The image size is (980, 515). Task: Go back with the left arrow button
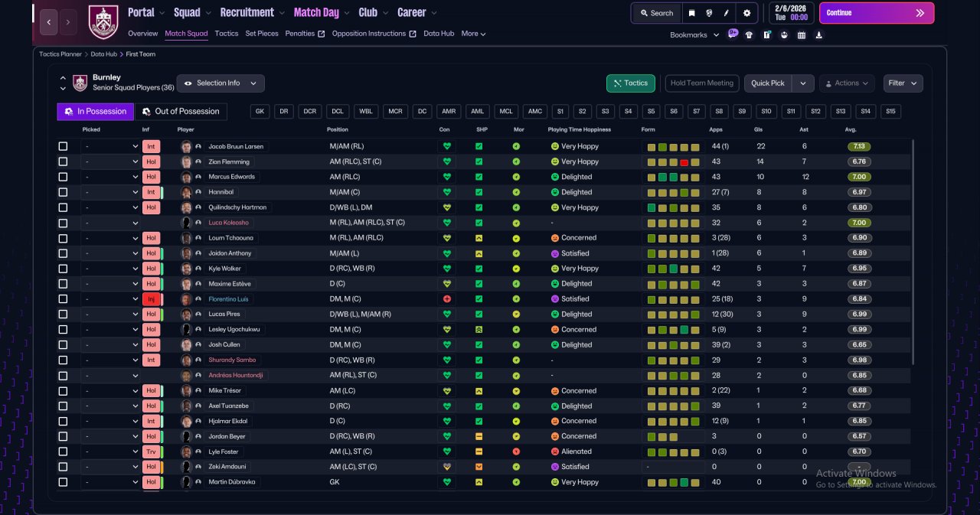pyautogui.click(x=48, y=22)
